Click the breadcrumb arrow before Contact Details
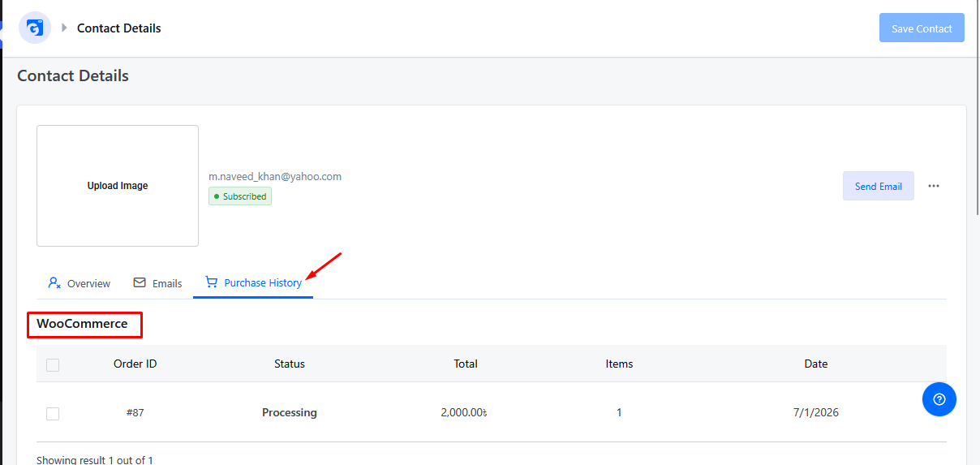This screenshot has height=465, width=980. (x=64, y=28)
